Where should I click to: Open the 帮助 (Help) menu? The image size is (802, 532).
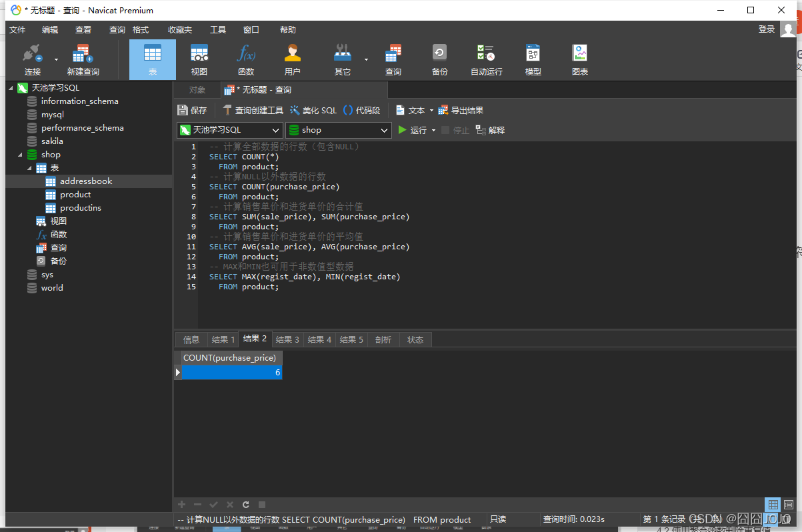(x=288, y=30)
